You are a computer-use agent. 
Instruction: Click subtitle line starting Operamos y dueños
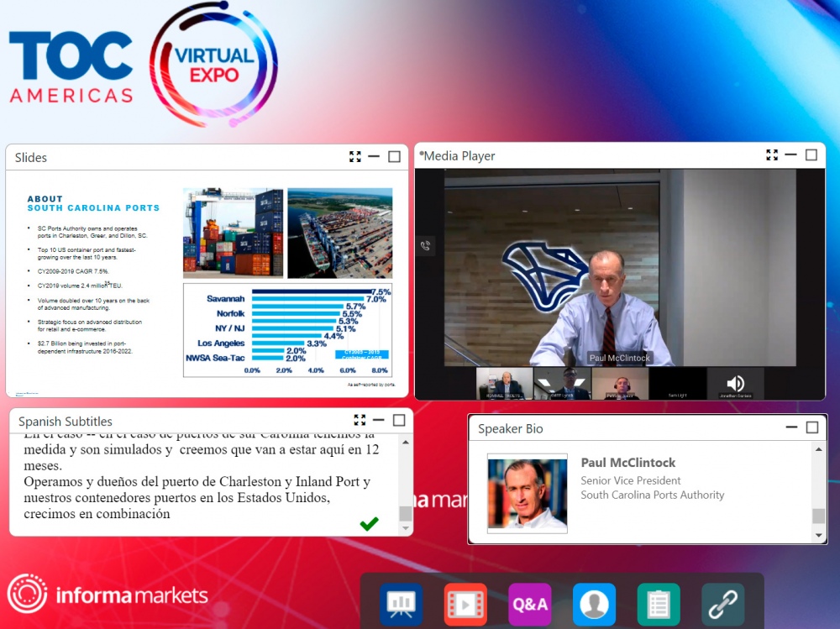tap(197, 482)
